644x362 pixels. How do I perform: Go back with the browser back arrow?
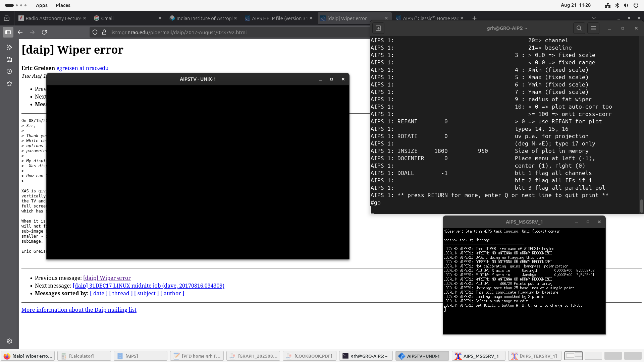click(x=20, y=32)
